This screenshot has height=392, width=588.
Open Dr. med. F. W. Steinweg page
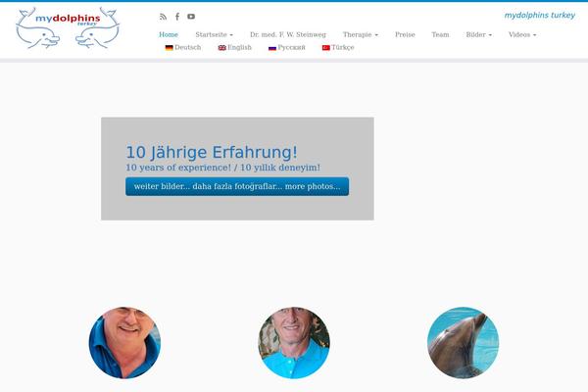(288, 34)
